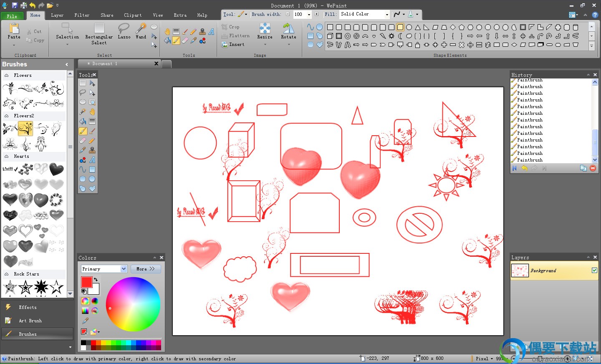Click the More >> button in Colors
The image size is (601, 364).
coord(146,269)
